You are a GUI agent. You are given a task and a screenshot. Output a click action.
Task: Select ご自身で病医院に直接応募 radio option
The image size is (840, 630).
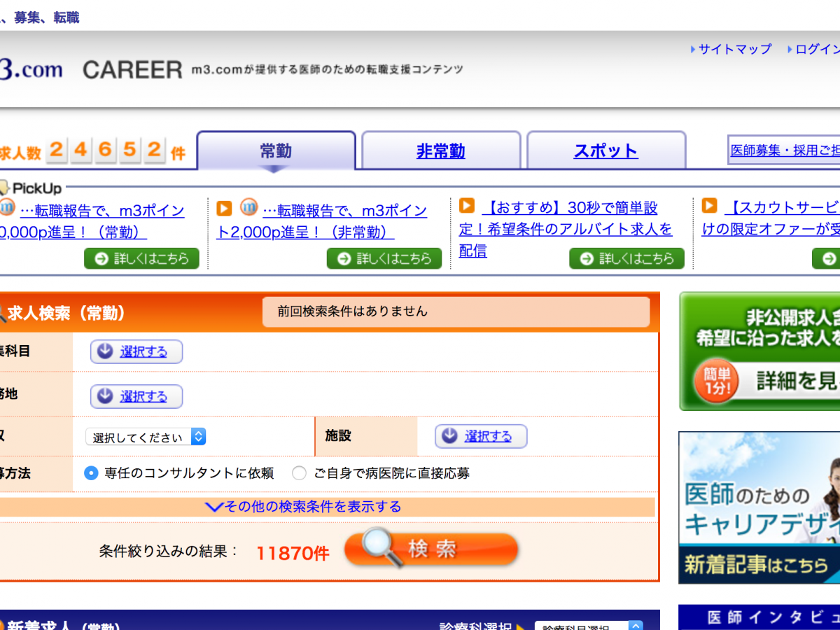point(300,473)
